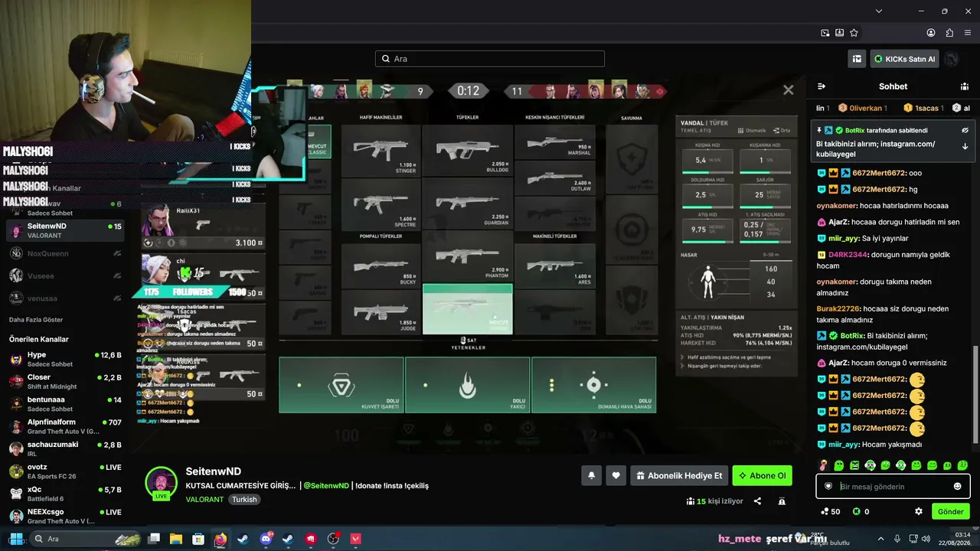Open Closer recommended channel
This screenshot has height=551, width=980.
point(64,381)
